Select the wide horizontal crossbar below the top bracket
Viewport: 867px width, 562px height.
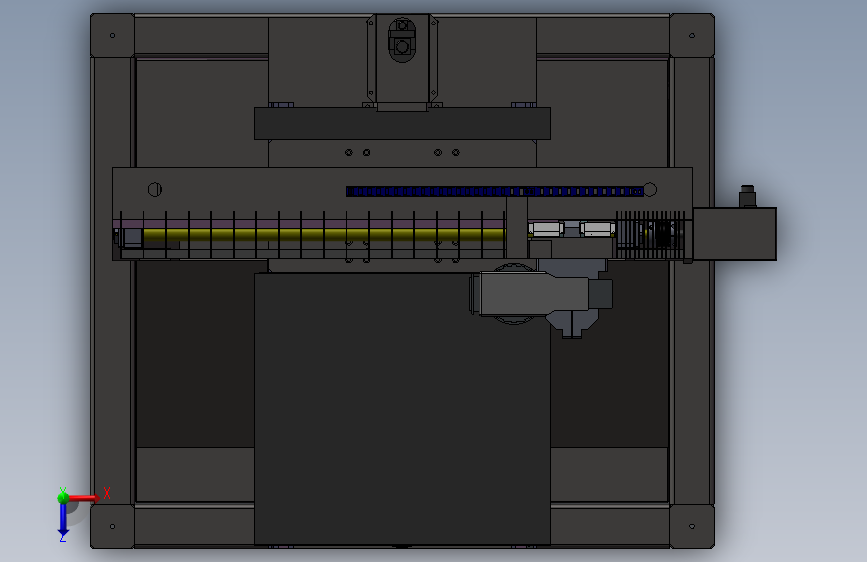pos(402,123)
